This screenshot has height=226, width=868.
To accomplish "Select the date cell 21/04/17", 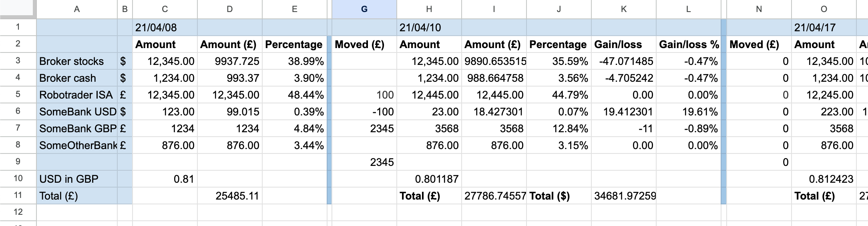I will 824,28.
